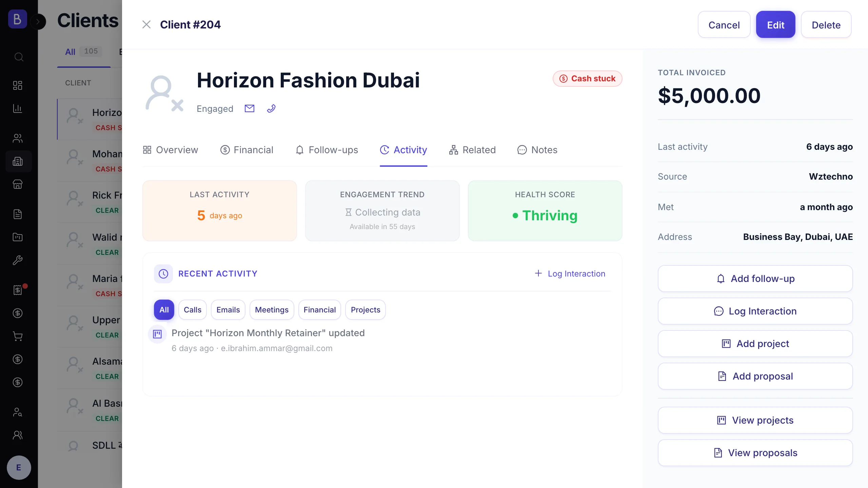Filter recent activity by Financial chip
868x488 pixels.
click(x=320, y=310)
